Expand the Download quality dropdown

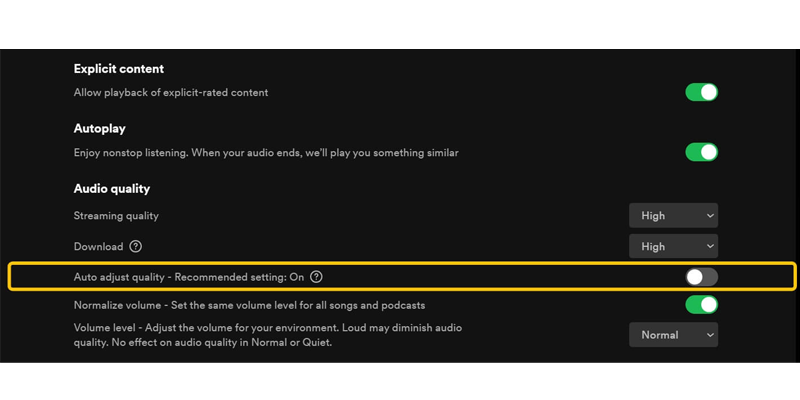pyautogui.click(x=673, y=246)
